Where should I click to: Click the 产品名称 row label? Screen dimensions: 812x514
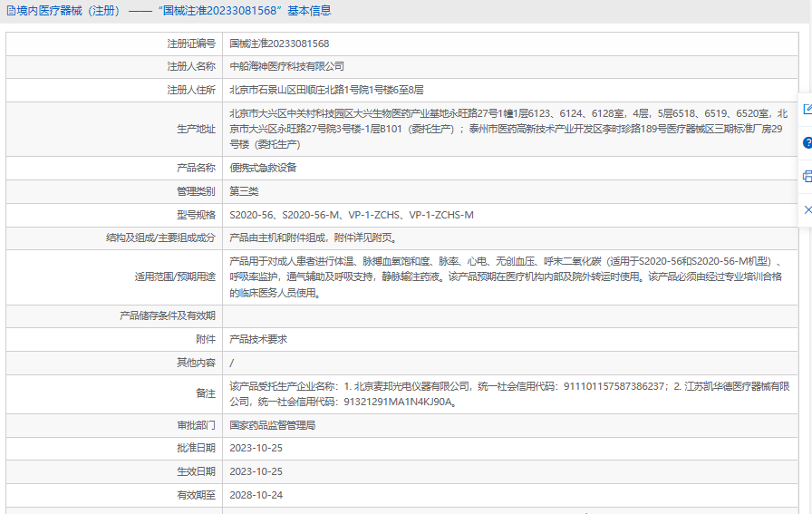tap(196, 168)
